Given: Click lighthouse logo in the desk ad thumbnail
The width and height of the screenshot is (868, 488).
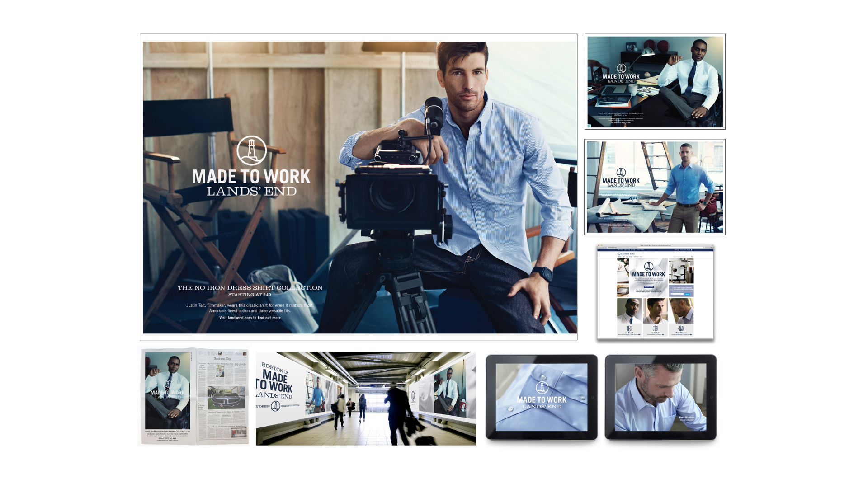Looking at the screenshot, I should pos(621,69).
